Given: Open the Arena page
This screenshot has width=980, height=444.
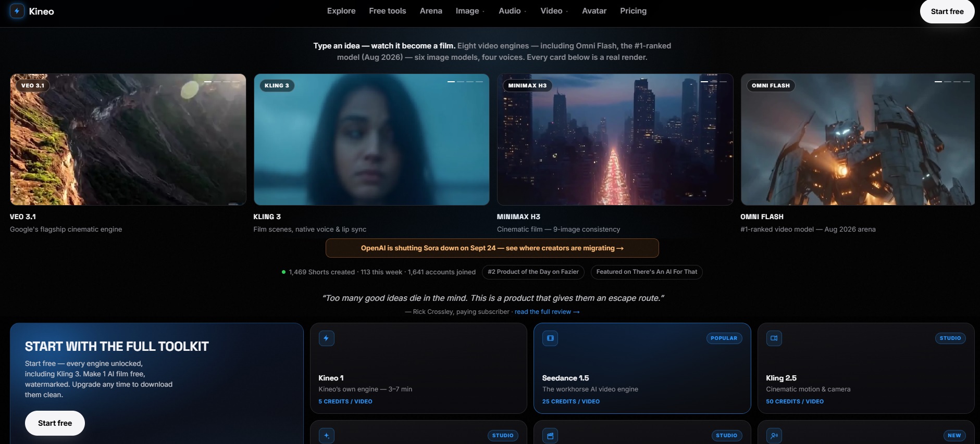Looking at the screenshot, I should (431, 11).
